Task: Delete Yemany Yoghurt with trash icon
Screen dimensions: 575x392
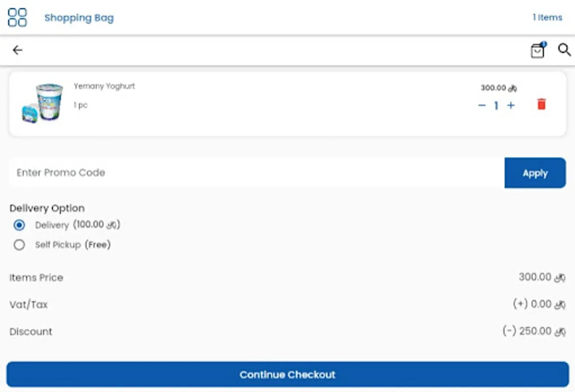Action: pos(541,105)
